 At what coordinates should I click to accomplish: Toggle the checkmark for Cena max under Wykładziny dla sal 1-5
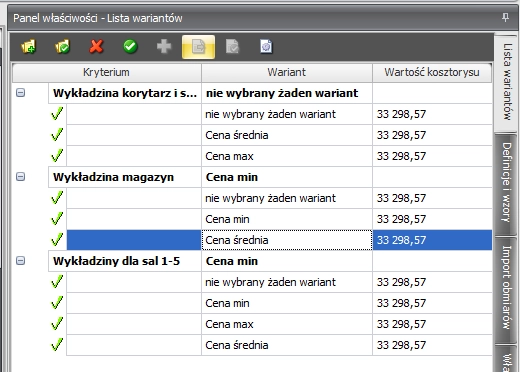(x=57, y=324)
